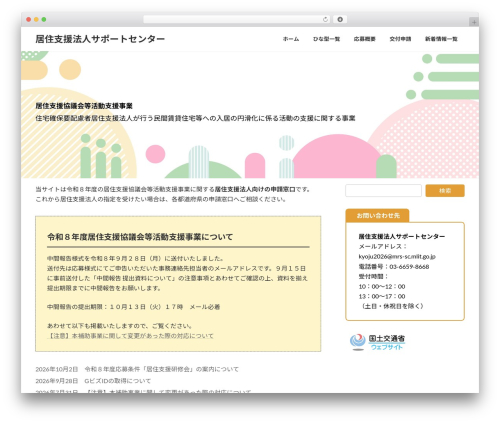Click the date 2026年10月2日
The image size is (500, 423).
57,369
